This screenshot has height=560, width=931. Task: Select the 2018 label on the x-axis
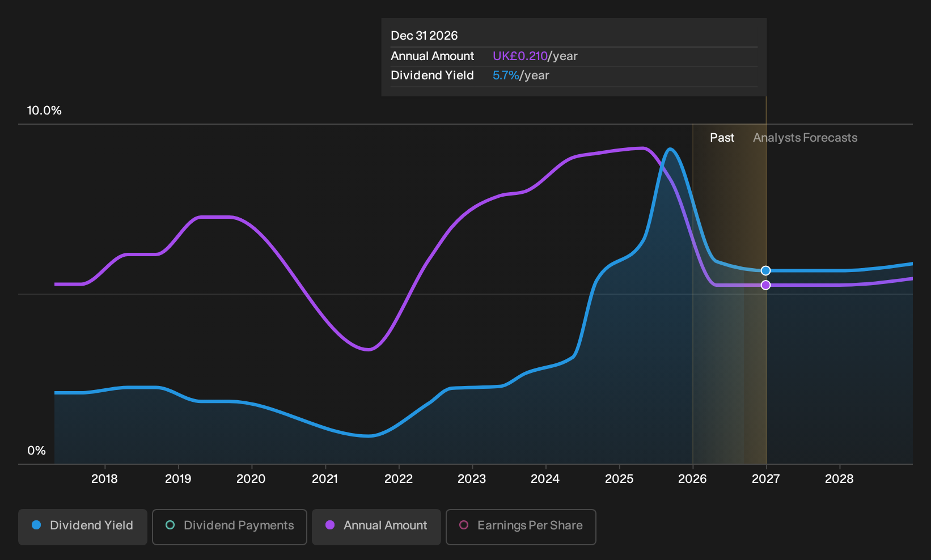(104, 479)
